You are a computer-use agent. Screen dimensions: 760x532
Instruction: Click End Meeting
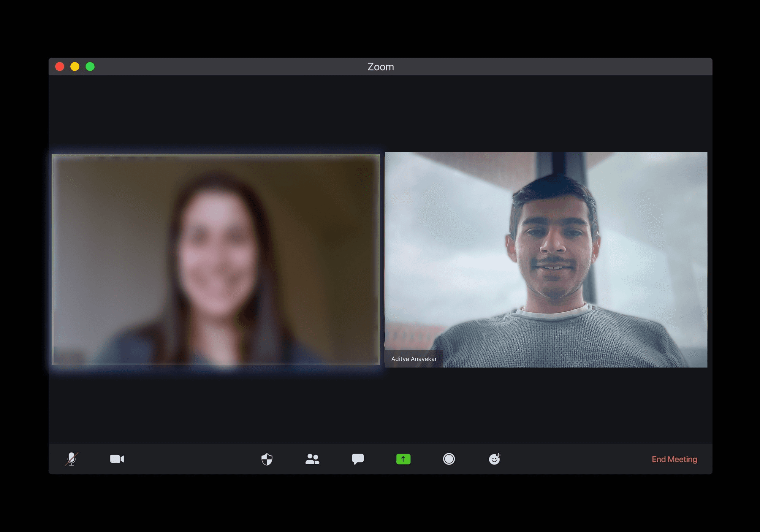click(x=674, y=459)
